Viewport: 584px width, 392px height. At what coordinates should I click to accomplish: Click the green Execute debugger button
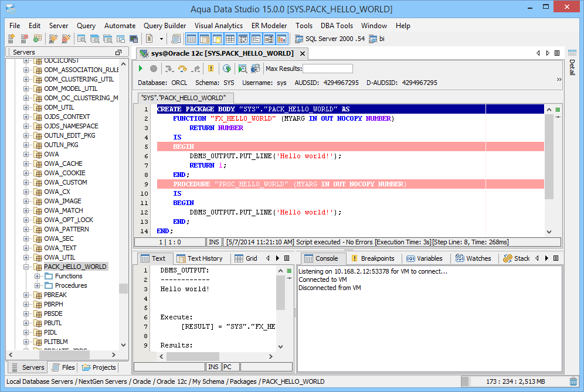[x=141, y=69]
